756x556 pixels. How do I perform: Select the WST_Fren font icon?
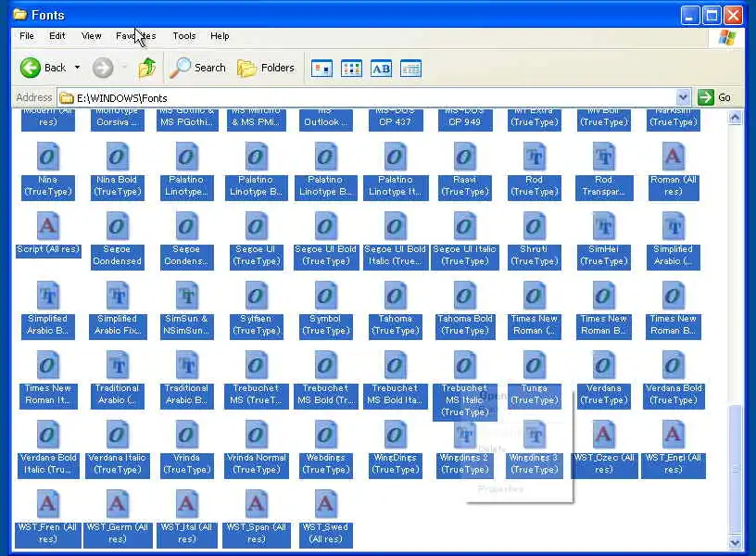(x=48, y=504)
